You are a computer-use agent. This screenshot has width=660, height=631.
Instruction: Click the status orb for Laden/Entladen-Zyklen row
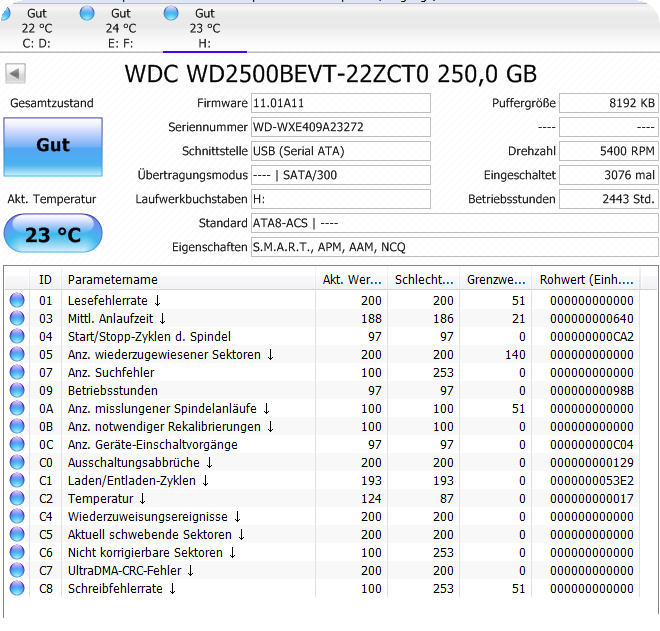[17, 480]
